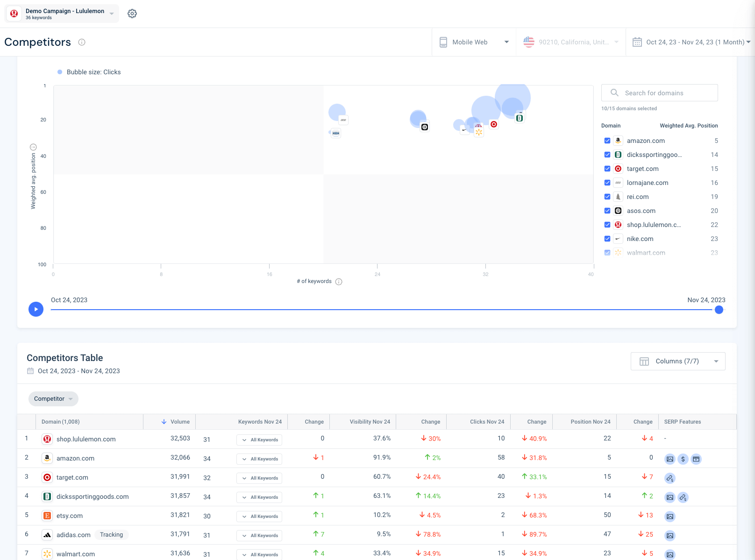Open the Columns (7/7) dropdown
Screen dimensions: 755x560
[677, 361]
